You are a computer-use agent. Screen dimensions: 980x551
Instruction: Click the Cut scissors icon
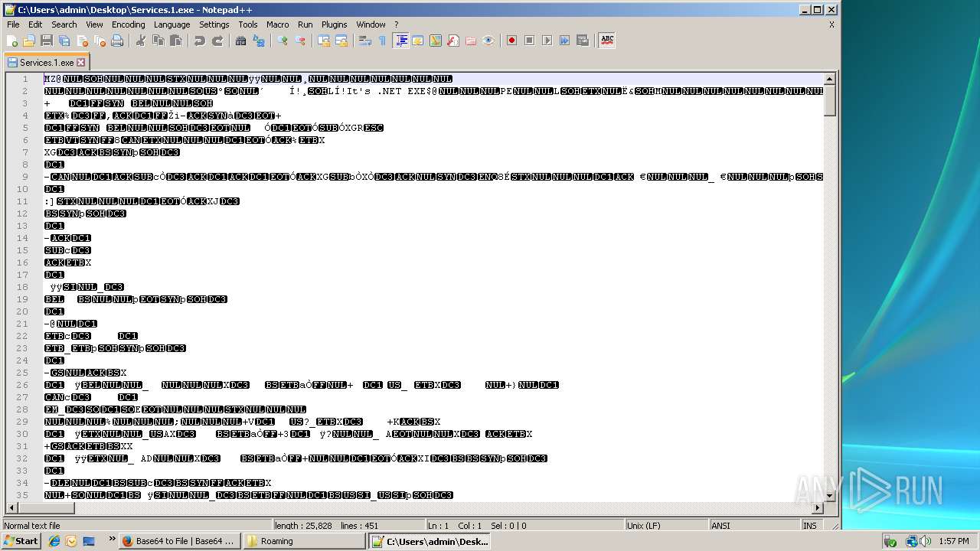tap(141, 41)
